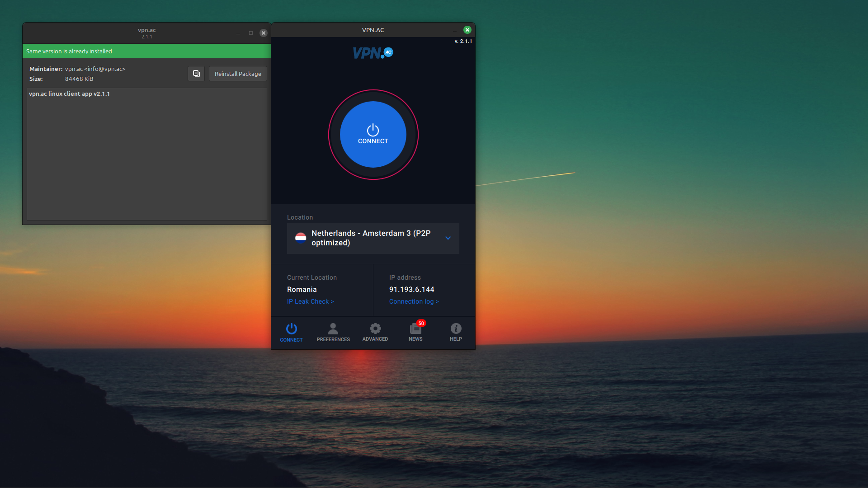Open the Advanced settings tab
868x488 pixels.
click(375, 333)
